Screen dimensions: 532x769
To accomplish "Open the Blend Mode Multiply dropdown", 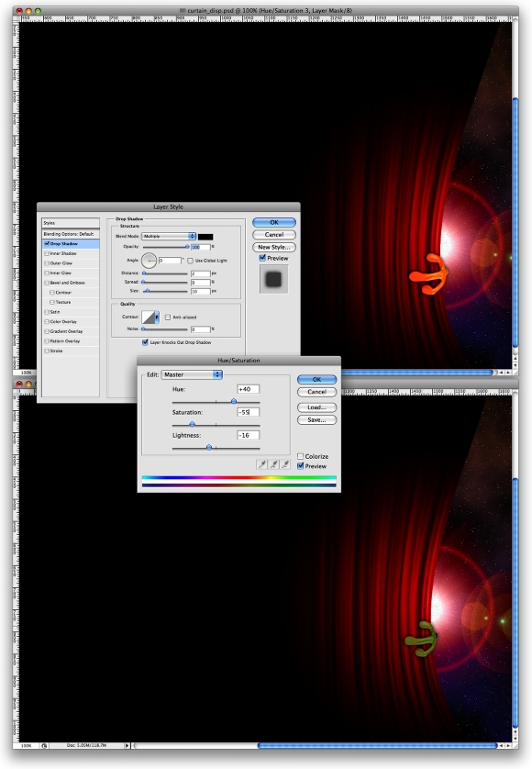I will (x=169, y=237).
